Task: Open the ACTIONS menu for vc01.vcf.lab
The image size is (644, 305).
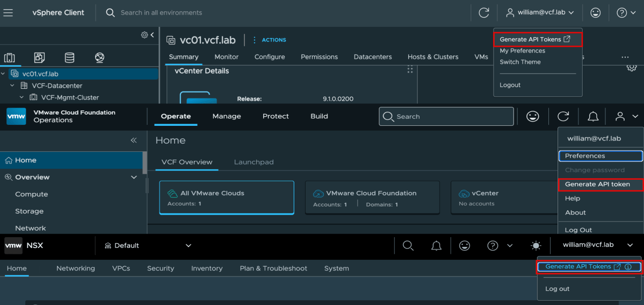Action: click(270, 40)
